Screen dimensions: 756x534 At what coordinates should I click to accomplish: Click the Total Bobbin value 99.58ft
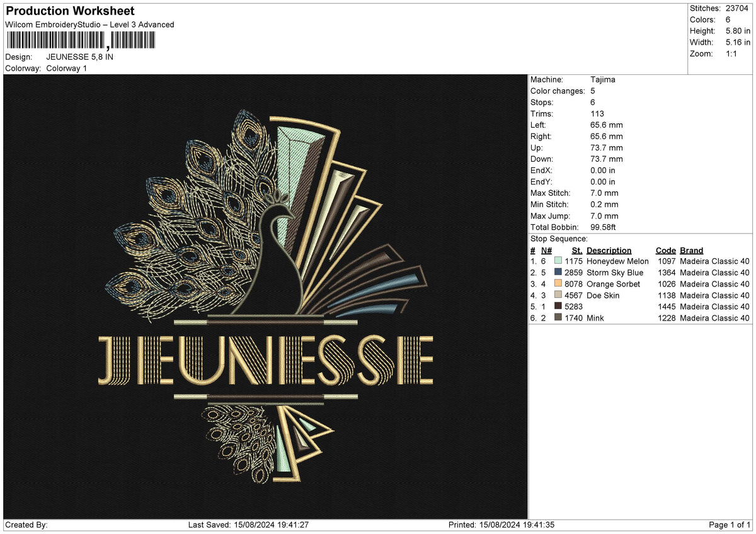tap(605, 227)
